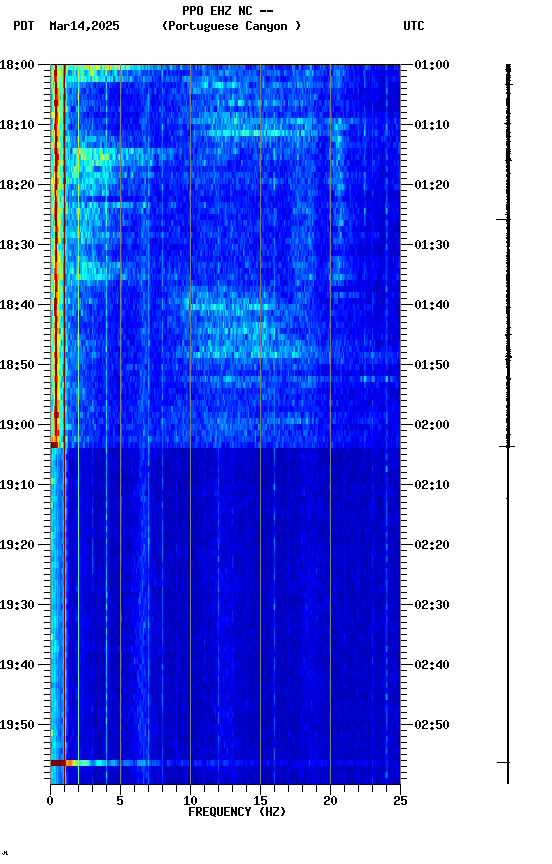Screen dimensions: 552x864
Task: Click the 01:20 UTC time label
Action: tap(432, 185)
